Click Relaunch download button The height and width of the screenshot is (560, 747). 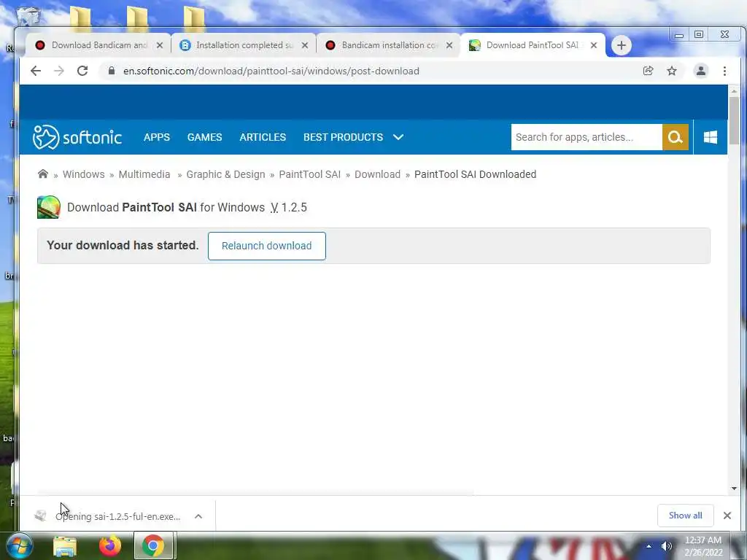(x=267, y=246)
